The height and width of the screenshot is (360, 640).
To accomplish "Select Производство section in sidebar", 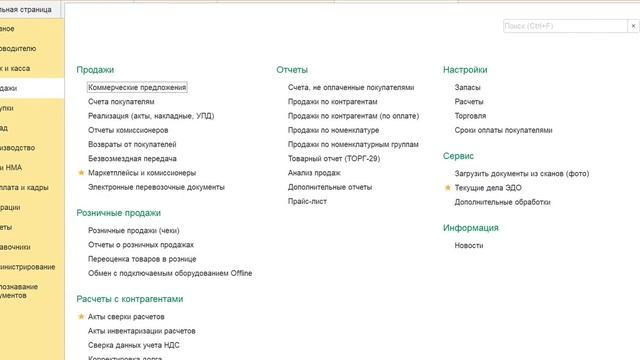I will (x=32, y=148).
